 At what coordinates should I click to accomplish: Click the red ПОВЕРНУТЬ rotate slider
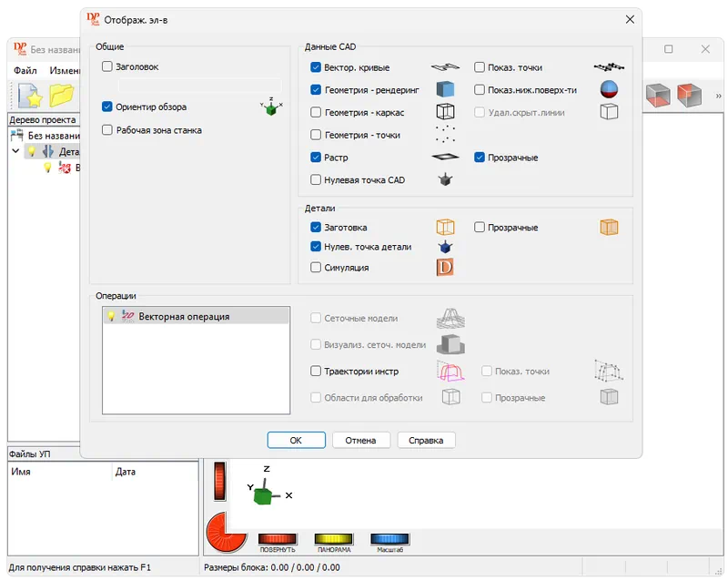click(x=278, y=539)
